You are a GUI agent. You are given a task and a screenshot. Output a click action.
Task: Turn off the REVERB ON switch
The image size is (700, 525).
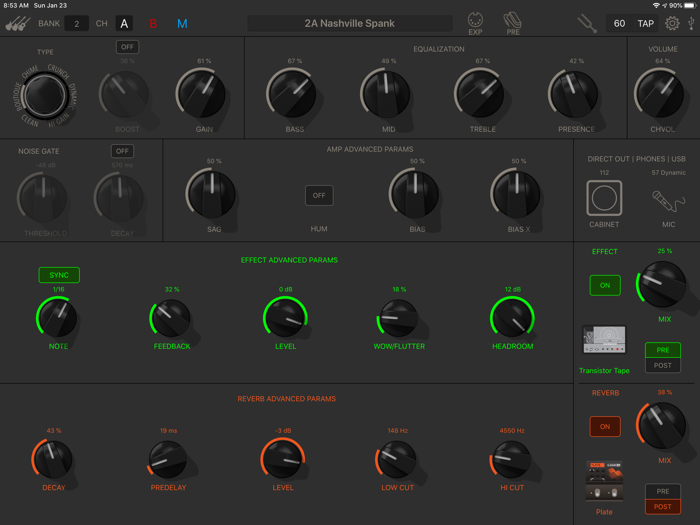point(605,426)
